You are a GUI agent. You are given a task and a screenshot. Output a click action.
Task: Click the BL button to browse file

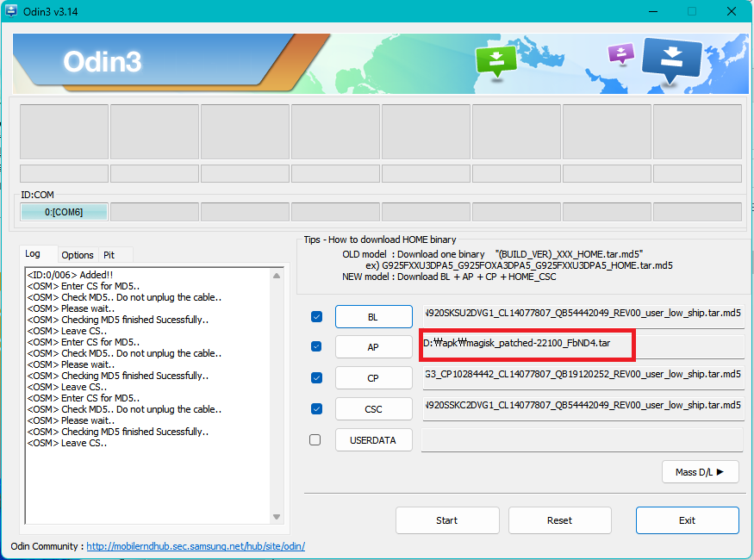(x=374, y=317)
